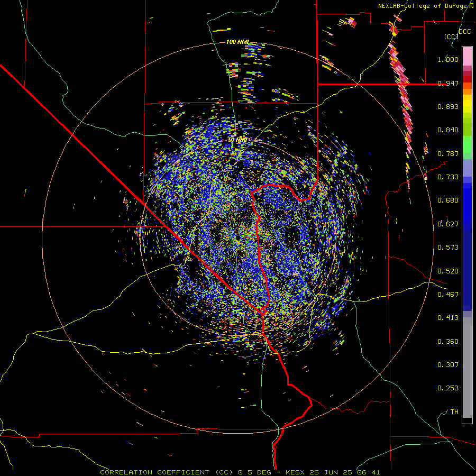Click the 0.787 scale value
476x476 pixels.
(448, 153)
